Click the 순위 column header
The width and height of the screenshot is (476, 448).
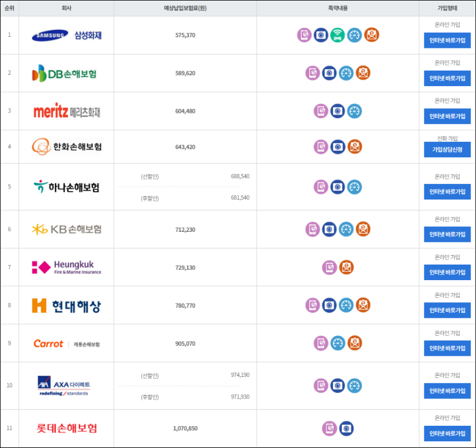(9, 8)
